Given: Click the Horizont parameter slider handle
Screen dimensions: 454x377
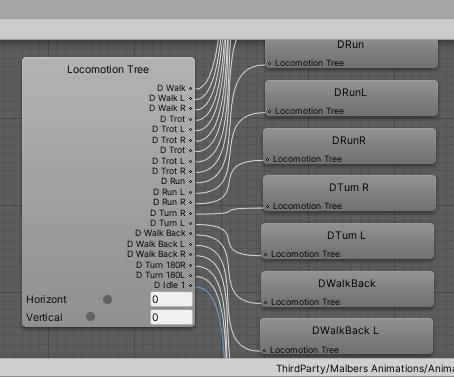Looking at the screenshot, I should [x=107, y=299].
